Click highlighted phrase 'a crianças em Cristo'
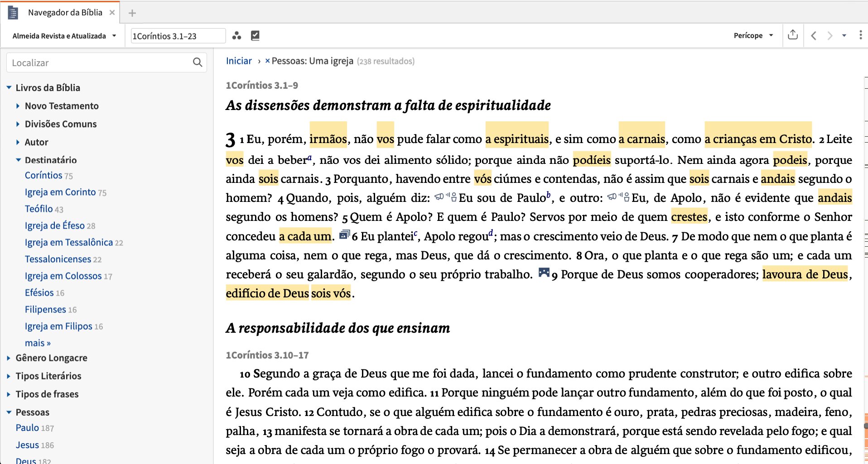This screenshot has height=464, width=868. tap(758, 139)
